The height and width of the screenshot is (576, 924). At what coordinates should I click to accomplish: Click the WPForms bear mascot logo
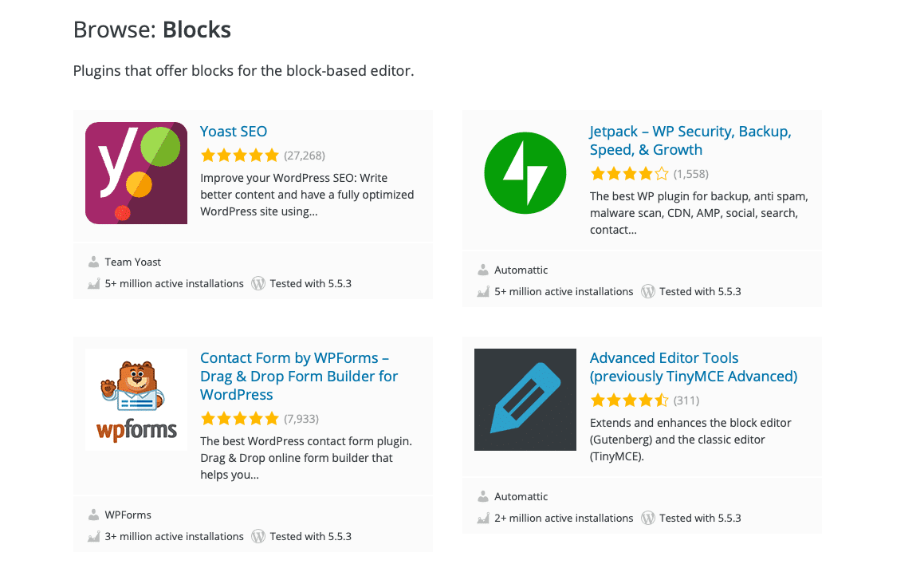coord(136,400)
